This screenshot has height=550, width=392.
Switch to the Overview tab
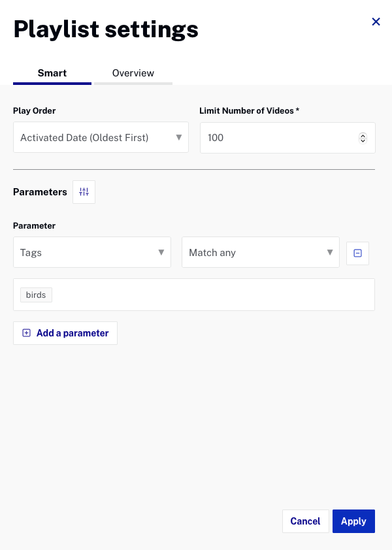[133, 73]
